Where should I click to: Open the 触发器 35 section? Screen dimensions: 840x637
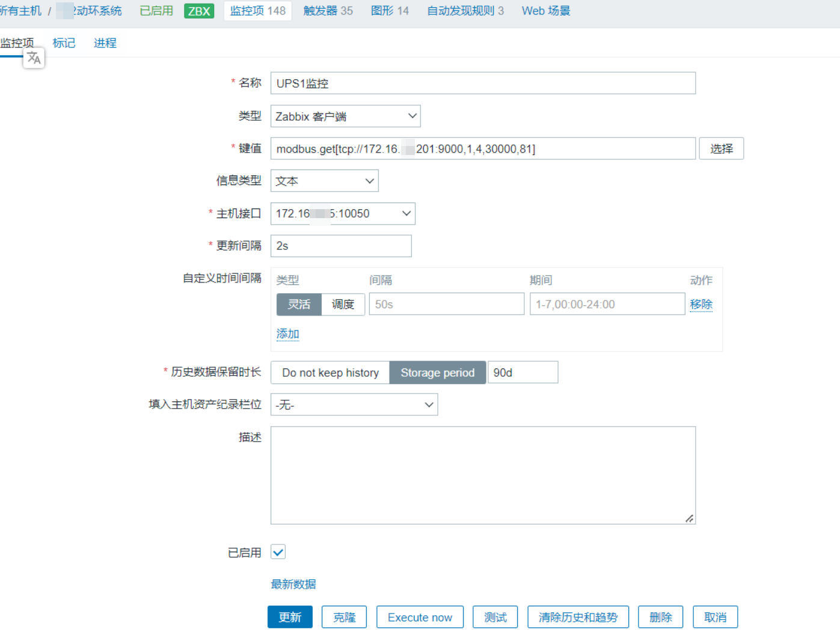click(328, 11)
